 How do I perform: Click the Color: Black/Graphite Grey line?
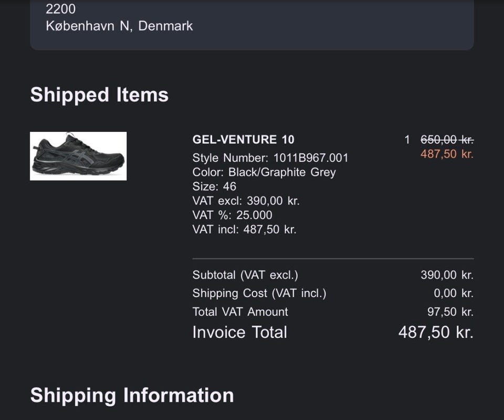[x=264, y=172]
